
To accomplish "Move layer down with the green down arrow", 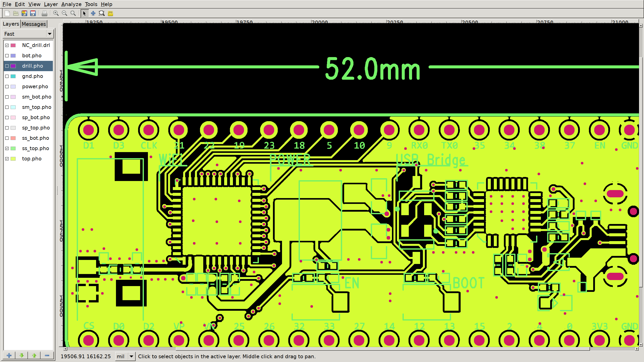I will 22,355.
